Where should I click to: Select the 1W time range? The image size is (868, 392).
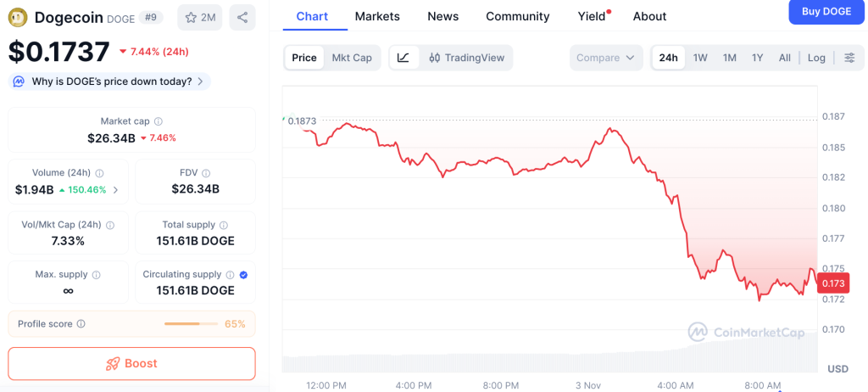coord(700,58)
